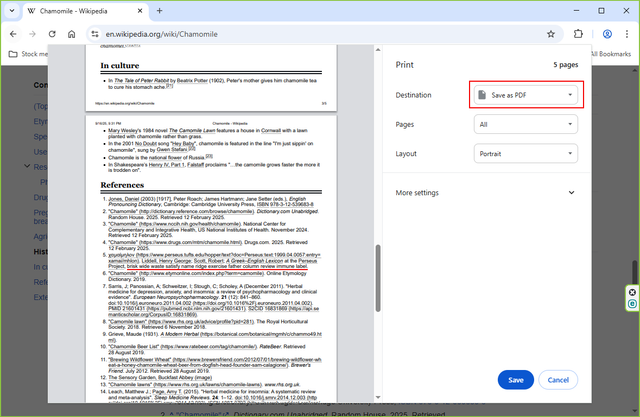Close the Chamomile - Wikipedia tab
This screenshot has width=640, height=417.
tap(140, 11)
